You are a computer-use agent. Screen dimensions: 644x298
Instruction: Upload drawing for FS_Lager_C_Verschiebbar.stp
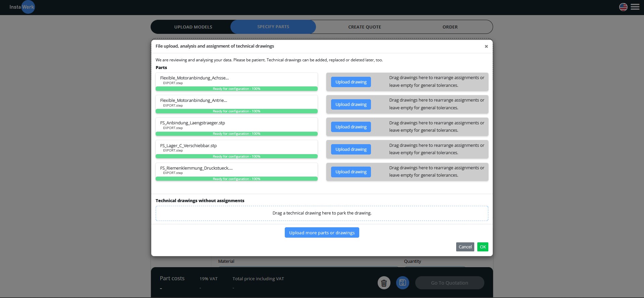[351, 150]
